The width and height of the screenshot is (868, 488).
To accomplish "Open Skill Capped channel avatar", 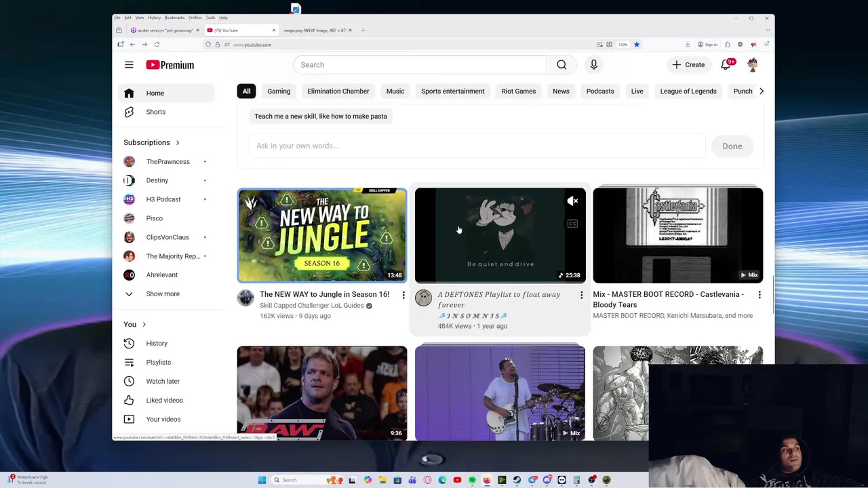I will [x=245, y=297].
